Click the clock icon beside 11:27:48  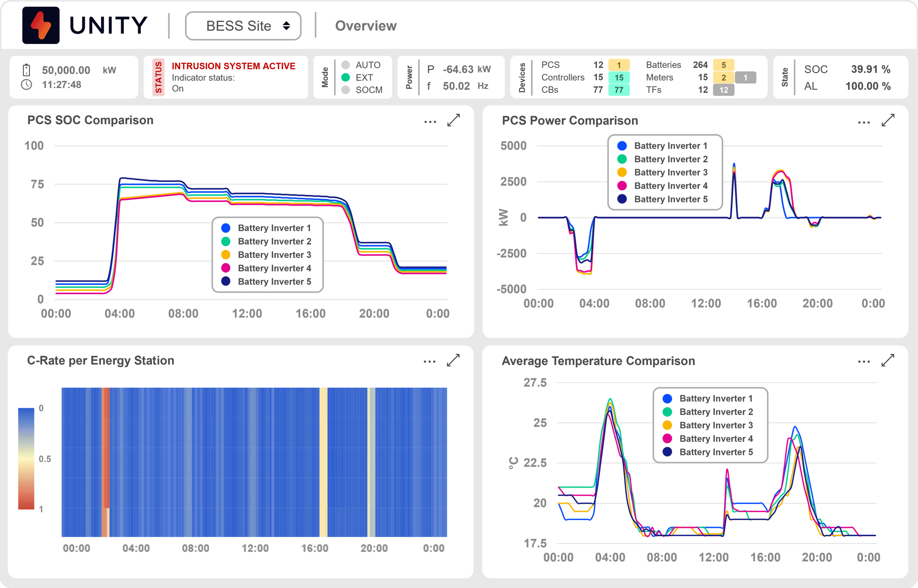coord(27,85)
